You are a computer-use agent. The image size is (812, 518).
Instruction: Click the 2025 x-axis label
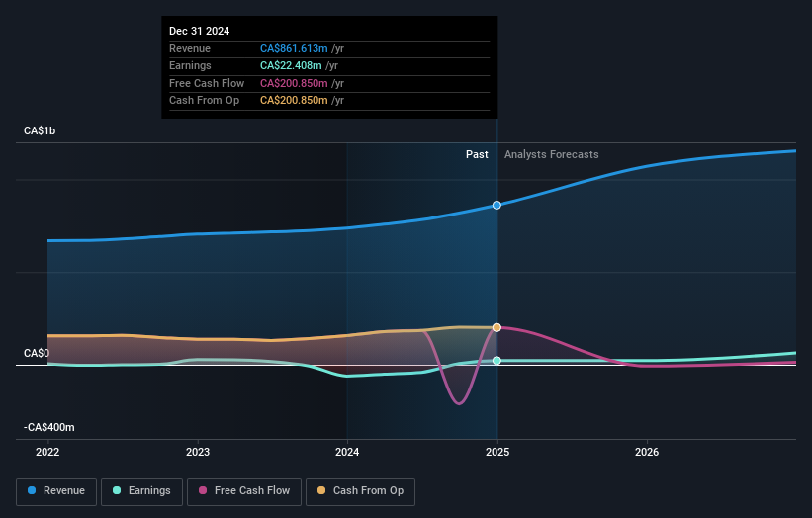point(497,452)
